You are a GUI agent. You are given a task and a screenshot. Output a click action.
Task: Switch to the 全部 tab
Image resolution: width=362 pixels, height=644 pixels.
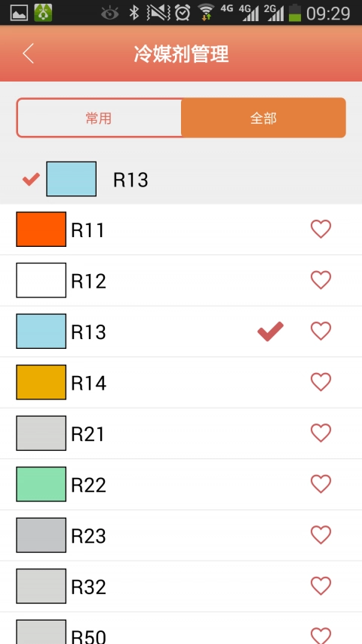coord(263,119)
